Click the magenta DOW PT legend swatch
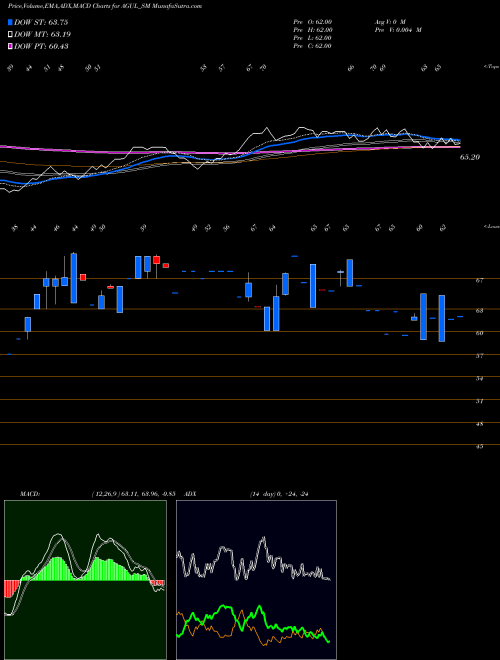Screen dimensions: 500x660 [11, 46]
